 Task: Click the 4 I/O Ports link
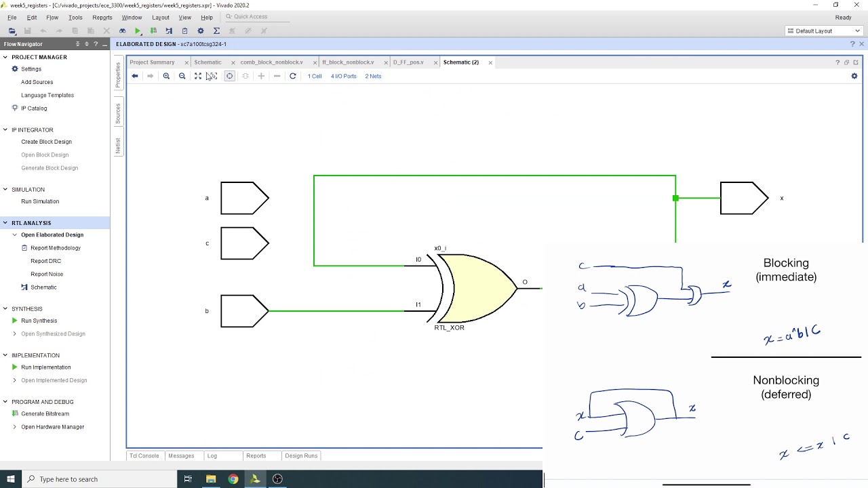343,76
